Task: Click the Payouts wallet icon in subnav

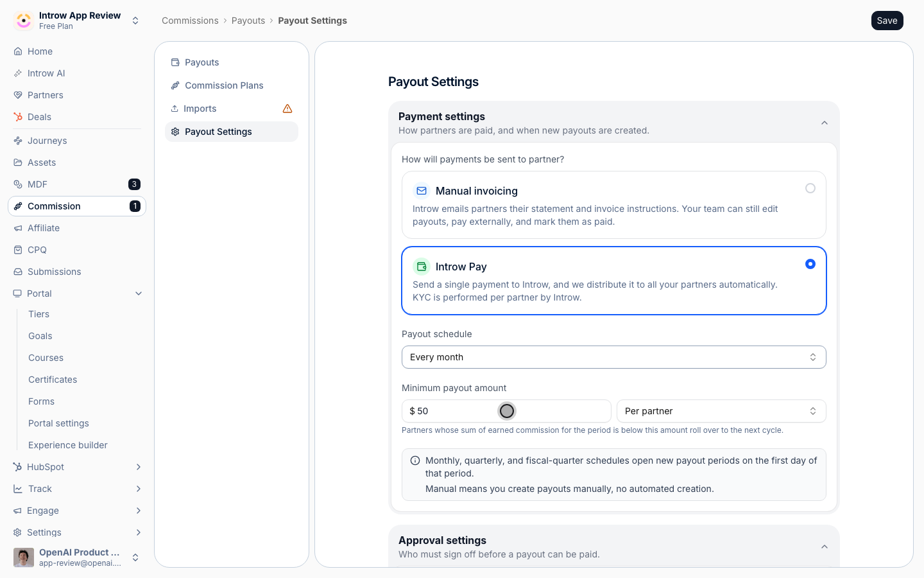Action: (x=175, y=62)
